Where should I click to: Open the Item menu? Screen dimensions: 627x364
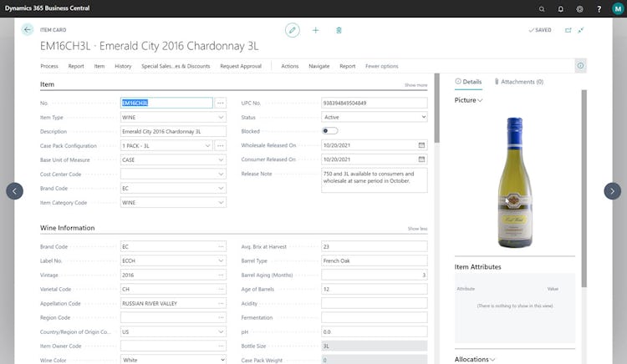99,66
